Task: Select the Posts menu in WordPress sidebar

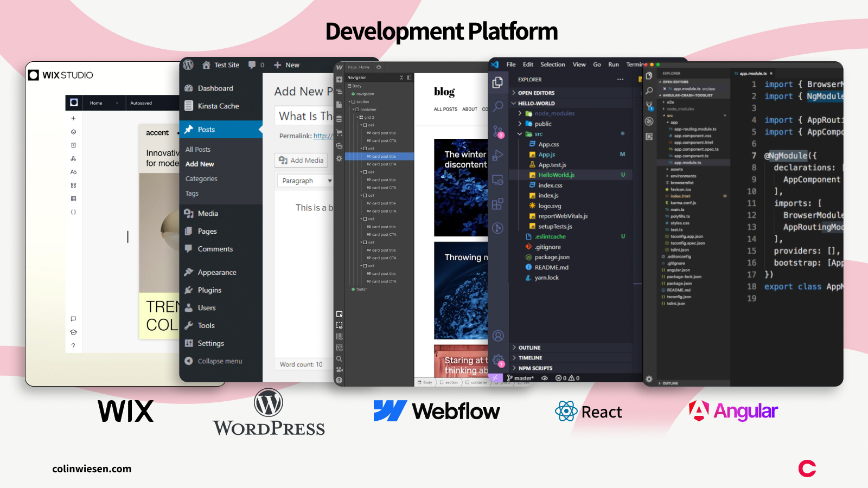Action: [205, 129]
